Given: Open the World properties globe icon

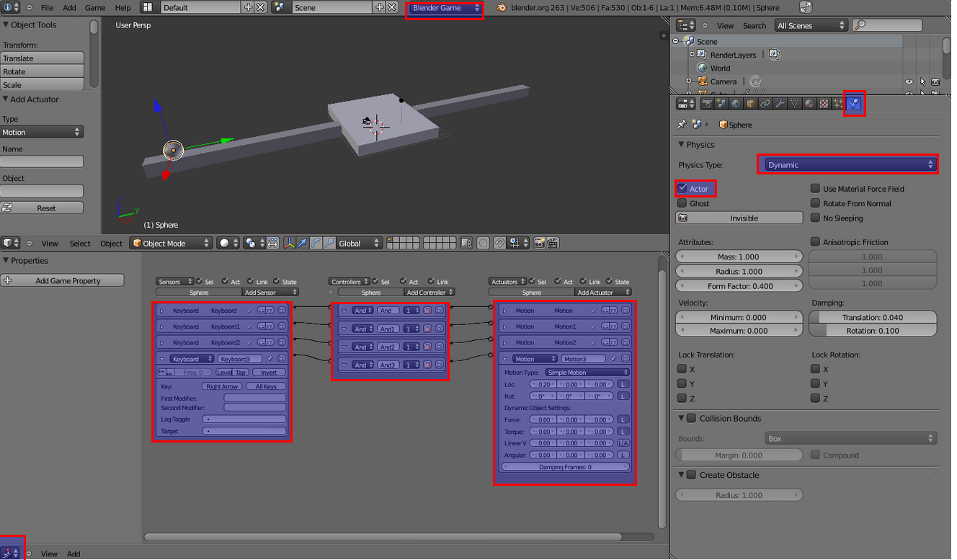Looking at the screenshot, I should [x=736, y=104].
